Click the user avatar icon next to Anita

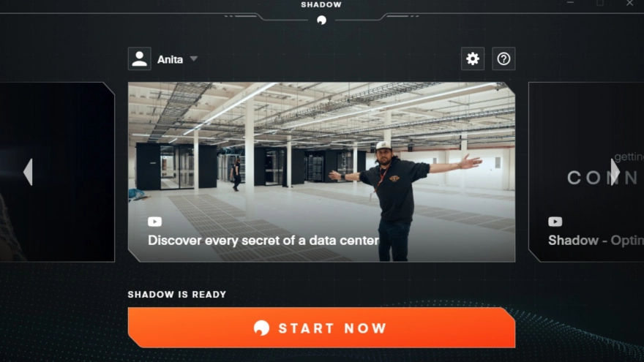139,59
